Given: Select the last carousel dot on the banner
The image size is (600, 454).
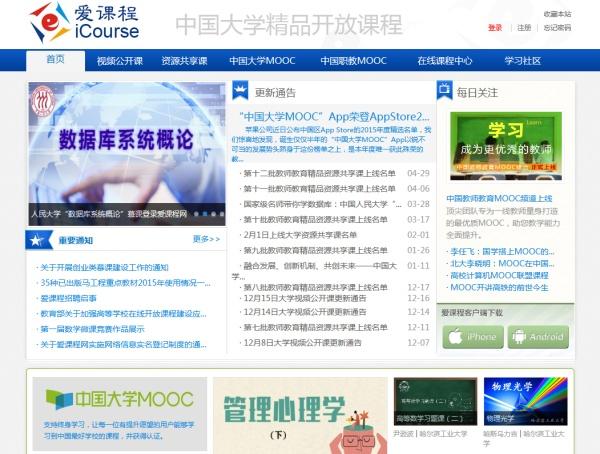Looking at the screenshot, I should (x=222, y=214).
